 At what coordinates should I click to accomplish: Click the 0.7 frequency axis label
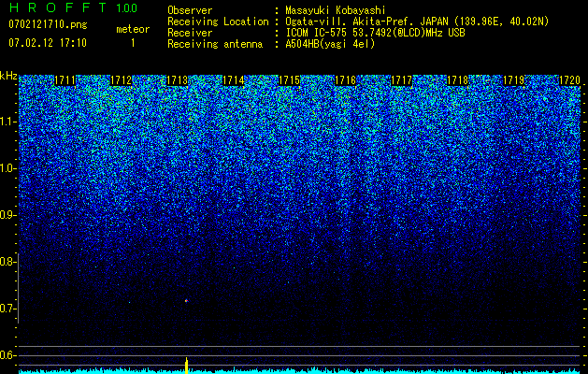coord(8,309)
